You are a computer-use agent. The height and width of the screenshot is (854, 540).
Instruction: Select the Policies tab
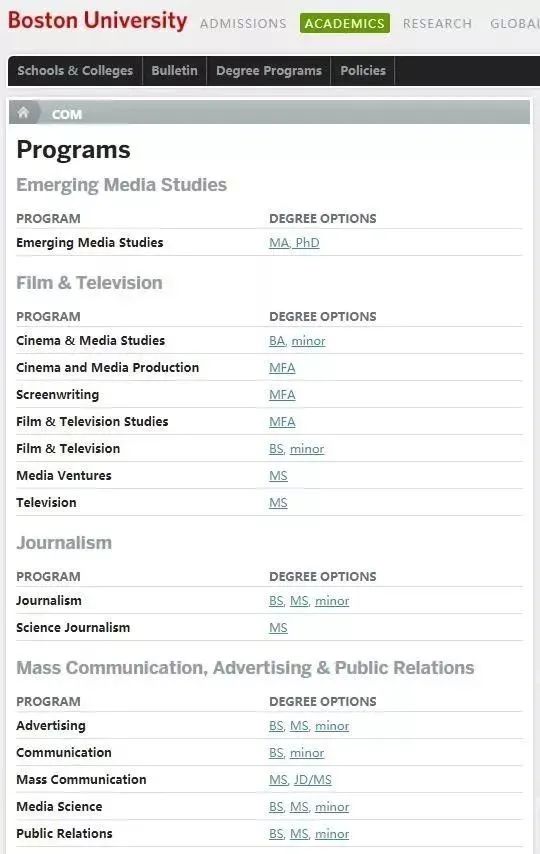363,71
